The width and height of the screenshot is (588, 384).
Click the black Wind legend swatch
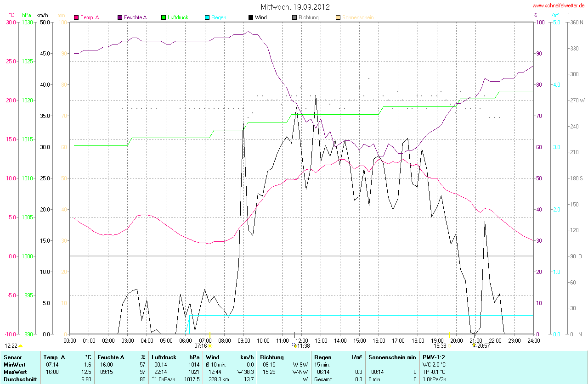pos(251,17)
